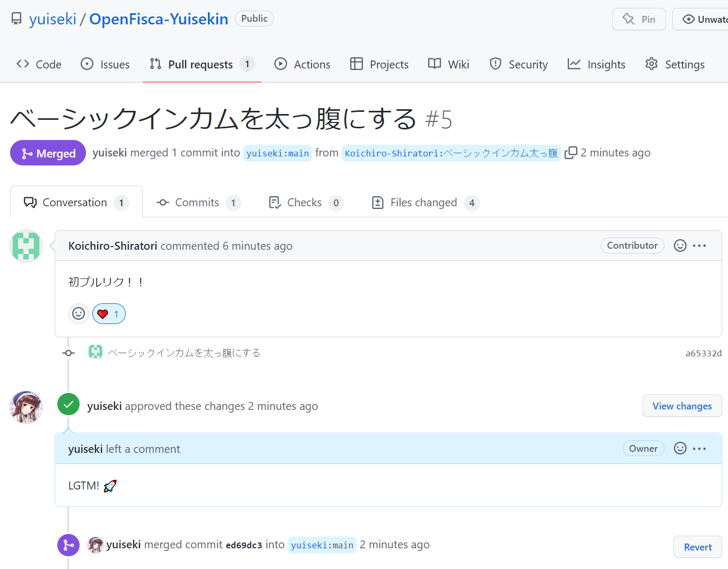Pin this repository
The height and width of the screenshot is (569, 728).
pyautogui.click(x=639, y=19)
